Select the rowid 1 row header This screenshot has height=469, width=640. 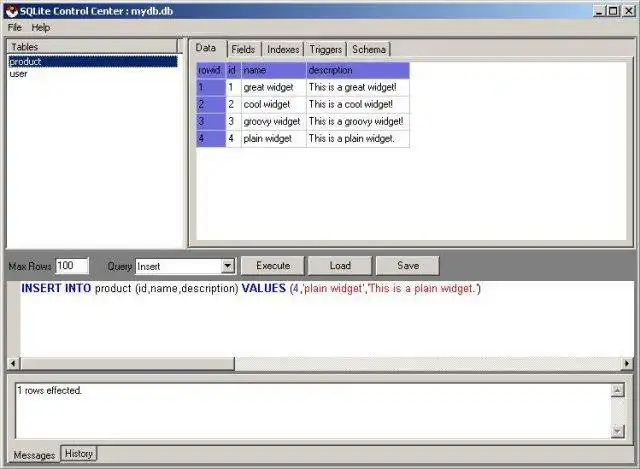(x=211, y=87)
